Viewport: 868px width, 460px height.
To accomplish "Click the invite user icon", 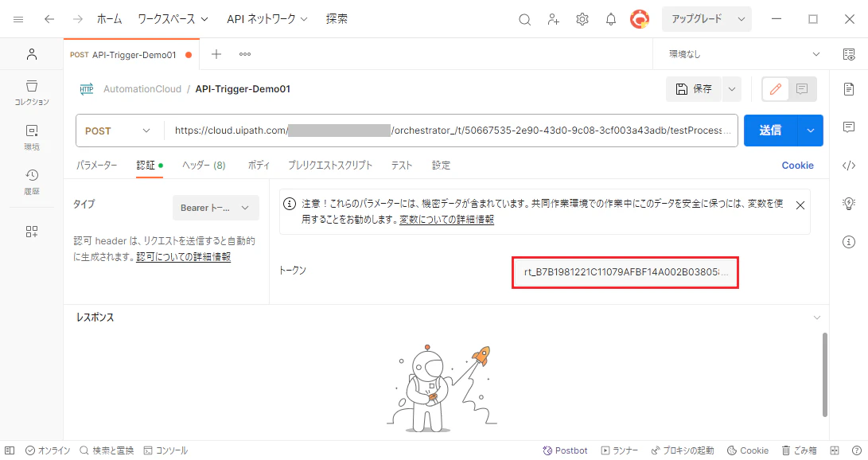I will 554,20.
